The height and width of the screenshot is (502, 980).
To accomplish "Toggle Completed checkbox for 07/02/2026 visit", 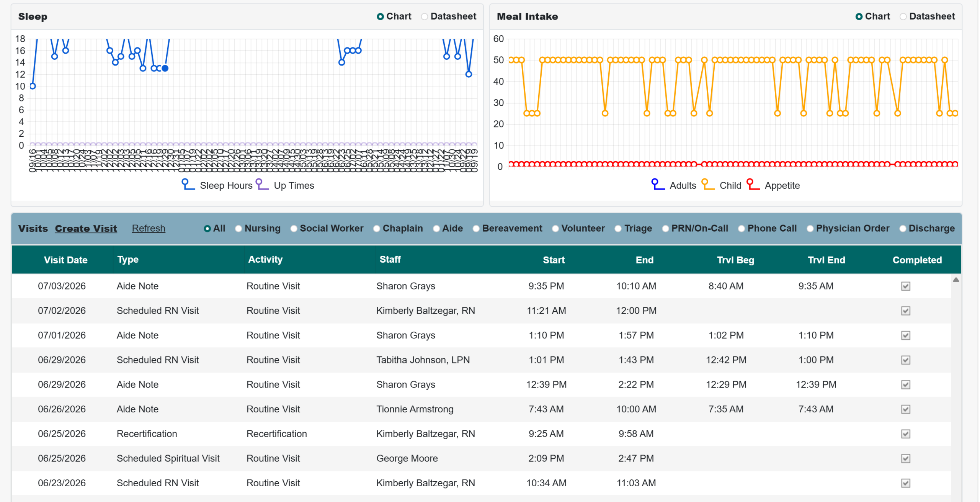I will pos(906,311).
